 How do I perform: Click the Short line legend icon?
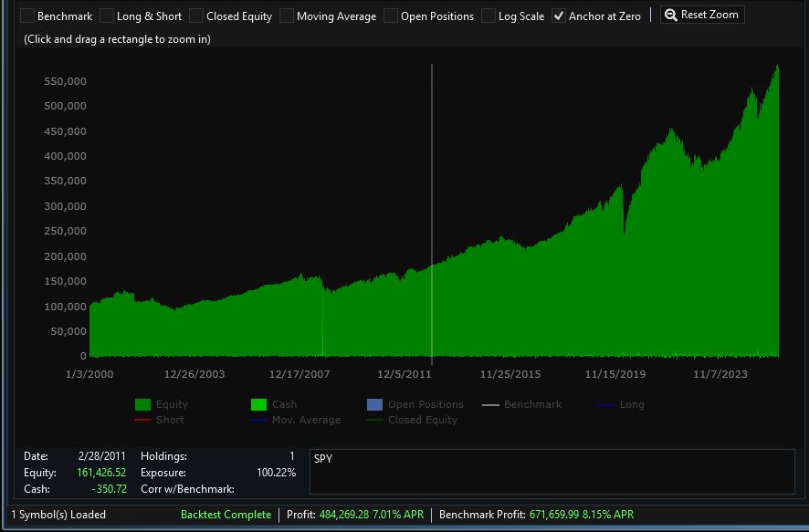tap(142, 421)
